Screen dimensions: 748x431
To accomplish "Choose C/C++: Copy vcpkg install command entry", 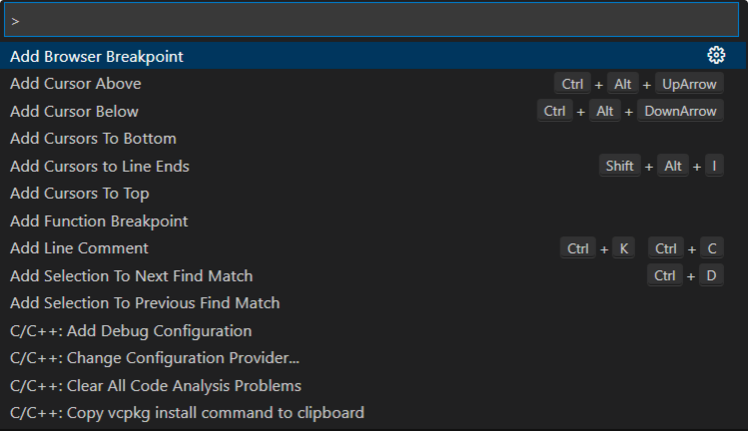I will tap(187, 412).
